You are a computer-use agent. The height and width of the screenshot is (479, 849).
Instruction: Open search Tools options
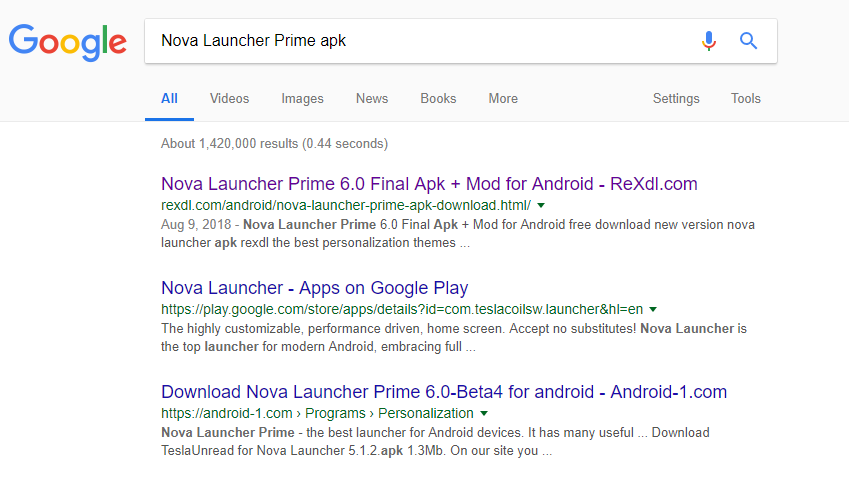(x=746, y=99)
